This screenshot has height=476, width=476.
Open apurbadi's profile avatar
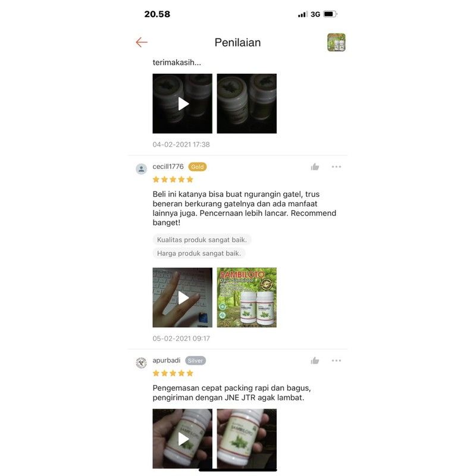[x=141, y=363]
